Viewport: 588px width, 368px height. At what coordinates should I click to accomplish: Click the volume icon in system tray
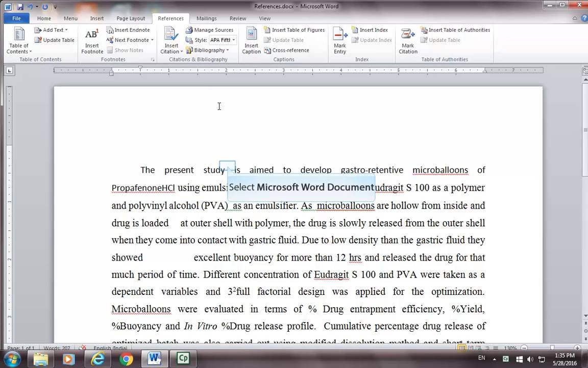point(530,359)
